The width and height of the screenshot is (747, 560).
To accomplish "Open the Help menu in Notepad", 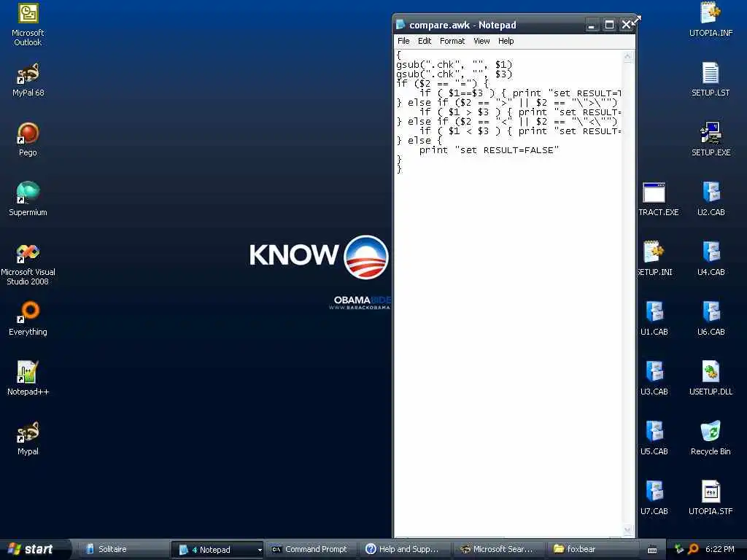I will click(x=506, y=41).
